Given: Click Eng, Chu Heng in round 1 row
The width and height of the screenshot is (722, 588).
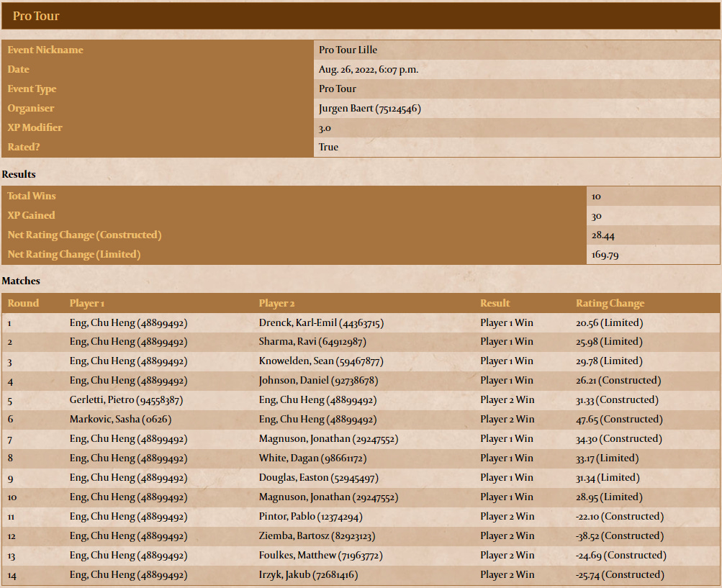Looking at the screenshot, I should point(128,322).
